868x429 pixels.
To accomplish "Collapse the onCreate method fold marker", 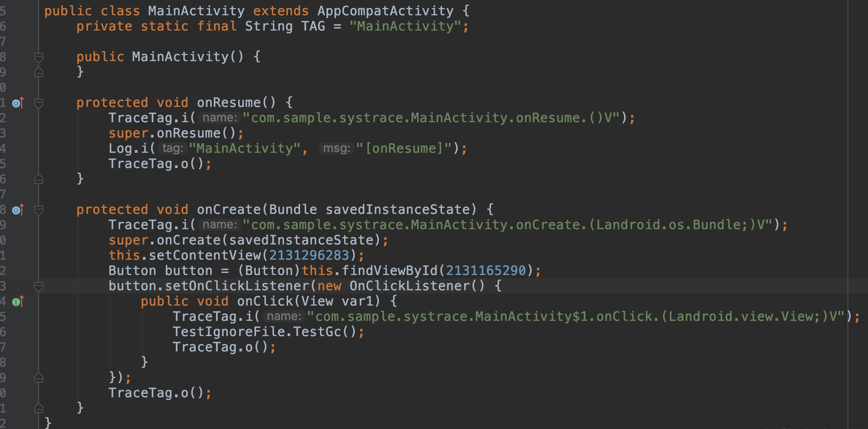I will (39, 210).
